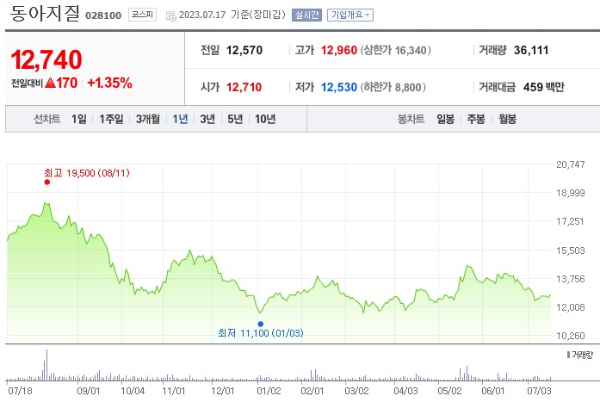This screenshot has height=411, width=600.
Task: Click the 실시간 button
Action: point(307,15)
